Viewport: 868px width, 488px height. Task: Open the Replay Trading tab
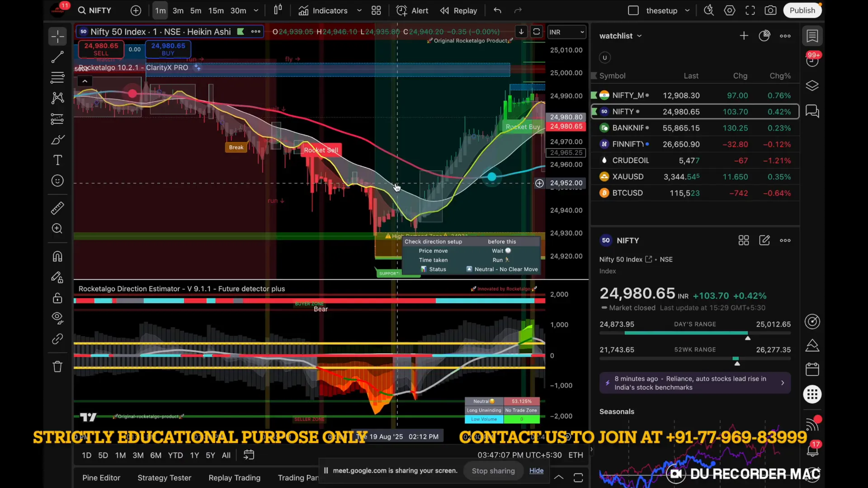[234, 478]
